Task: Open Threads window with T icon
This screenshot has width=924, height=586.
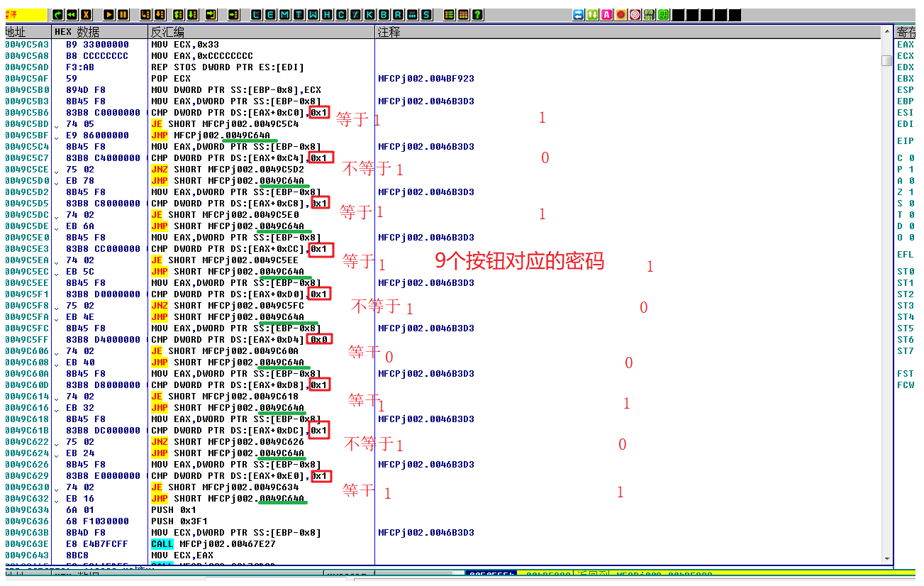Action: [x=299, y=14]
